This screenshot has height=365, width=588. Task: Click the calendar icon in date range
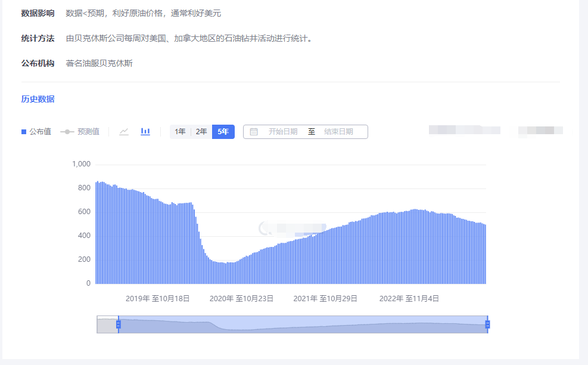coord(254,132)
